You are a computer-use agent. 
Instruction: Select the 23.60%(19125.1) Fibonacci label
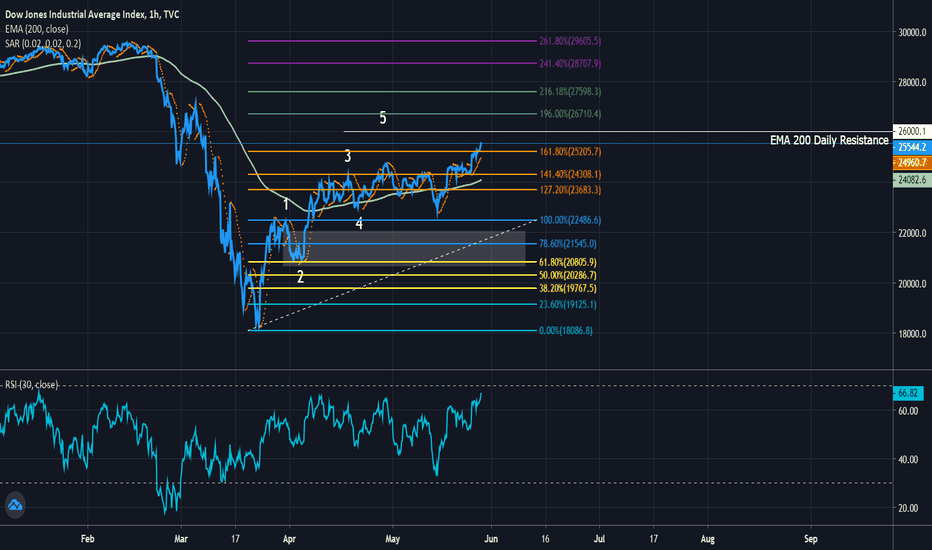(x=568, y=304)
